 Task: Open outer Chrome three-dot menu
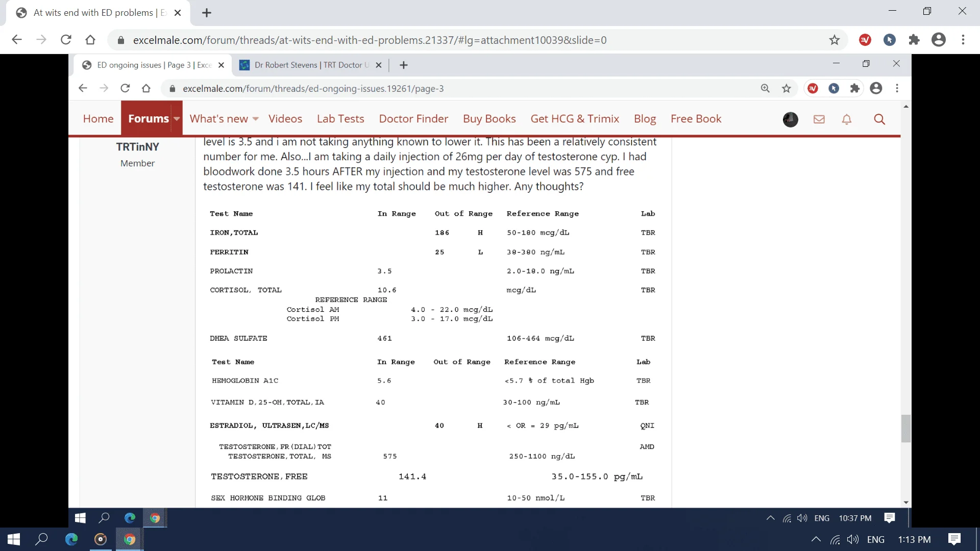point(963,40)
